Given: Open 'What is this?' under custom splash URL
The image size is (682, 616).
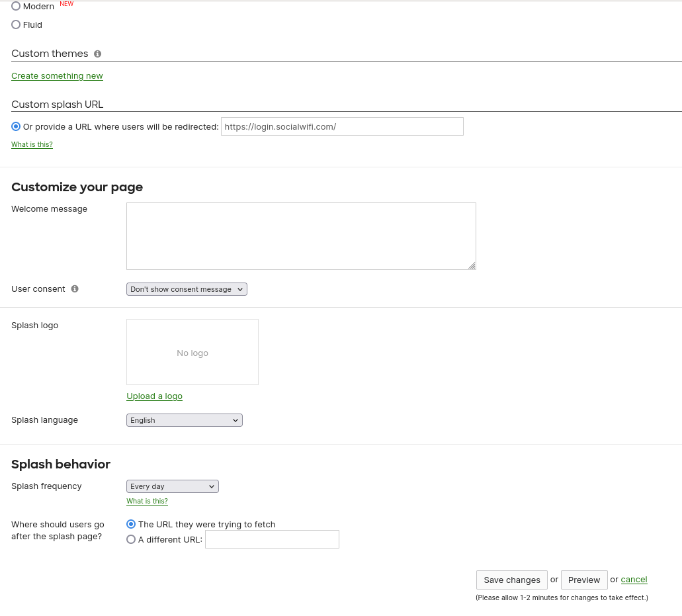Looking at the screenshot, I should point(32,144).
